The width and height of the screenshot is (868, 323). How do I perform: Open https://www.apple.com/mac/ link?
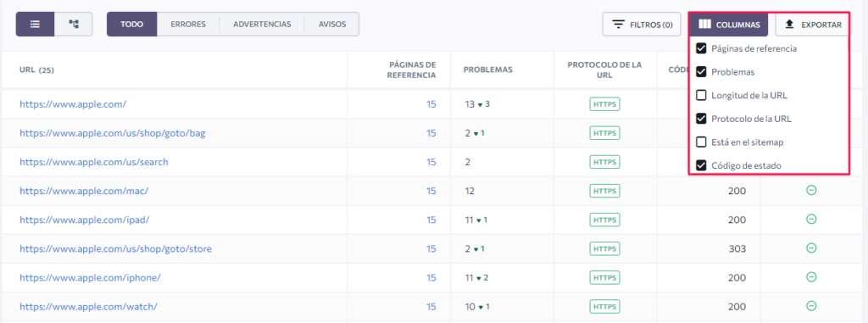tap(84, 191)
